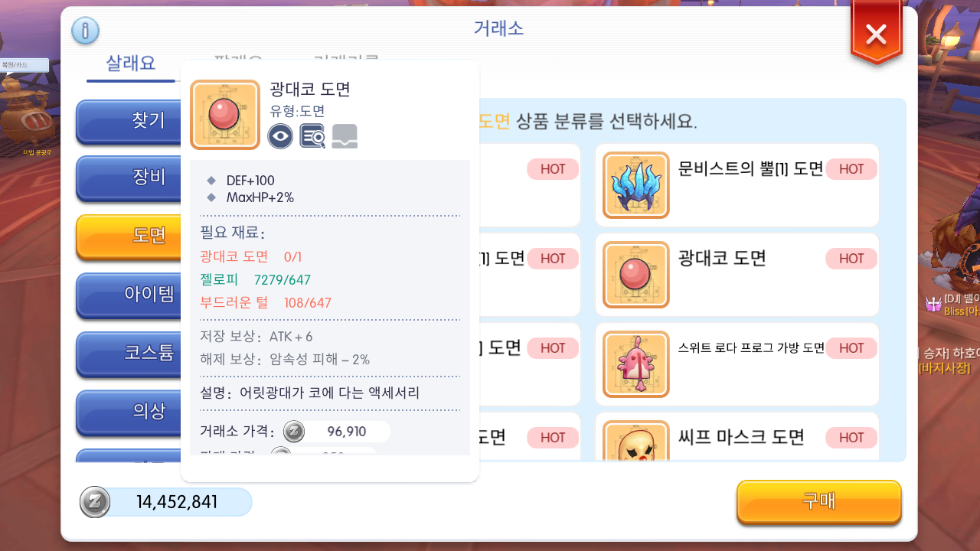The width and height of the screenshot is (980, 551).
Task: Click the info icon beside 거래소 title
Action: click(x=85, y=31)
